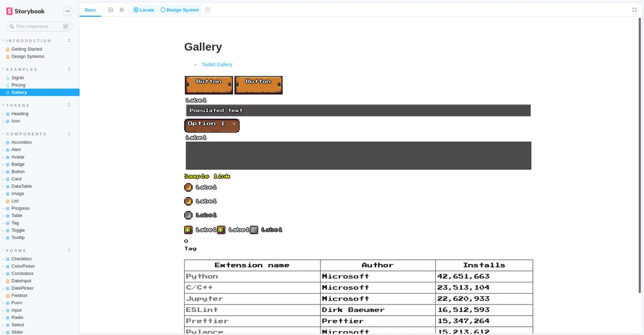Expand the Tag component
The width and height of the screenshot is (644, 335).
pos(15,223)
